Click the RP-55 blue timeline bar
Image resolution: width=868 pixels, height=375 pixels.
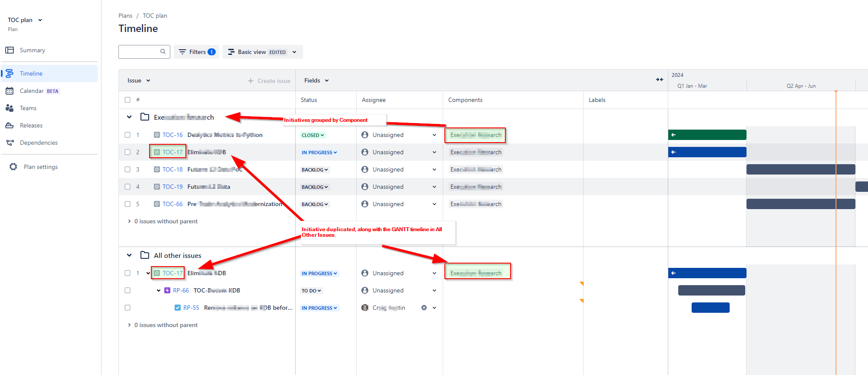pos(711,308)
